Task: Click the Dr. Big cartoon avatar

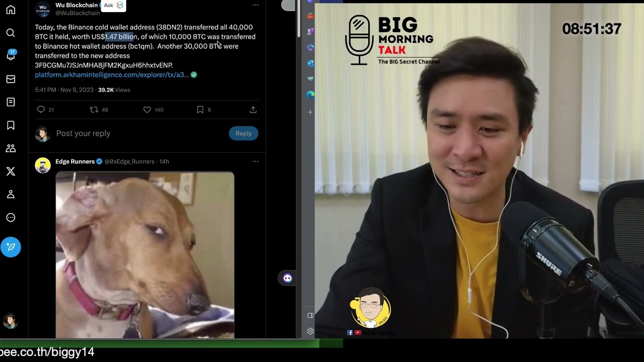Action: 370,308
